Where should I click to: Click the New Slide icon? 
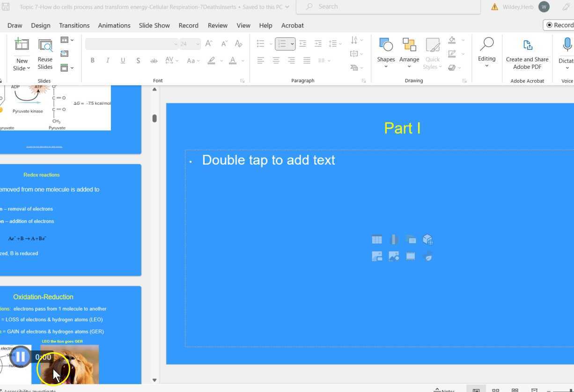[x=22, y=45]
